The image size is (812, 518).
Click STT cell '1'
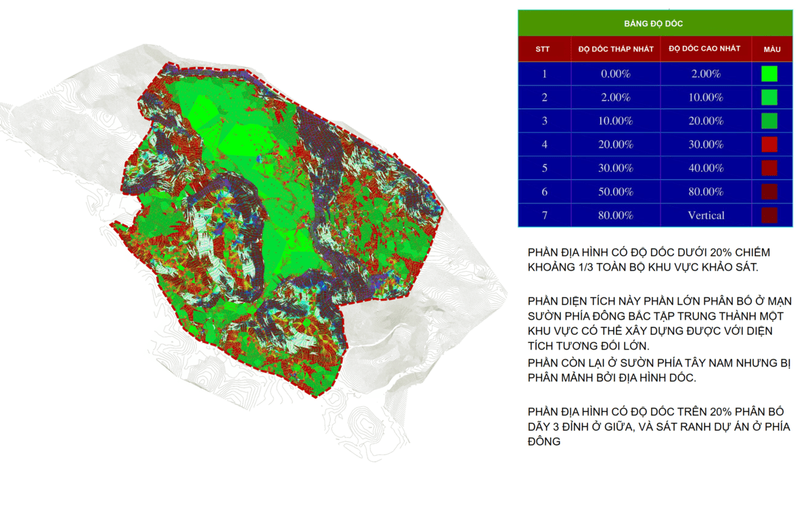point(544,74)
